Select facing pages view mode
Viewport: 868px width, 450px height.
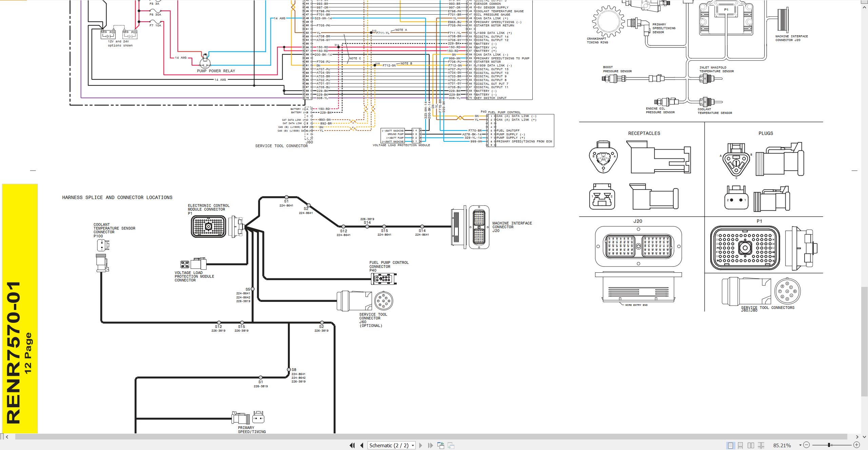click(751, 445)
